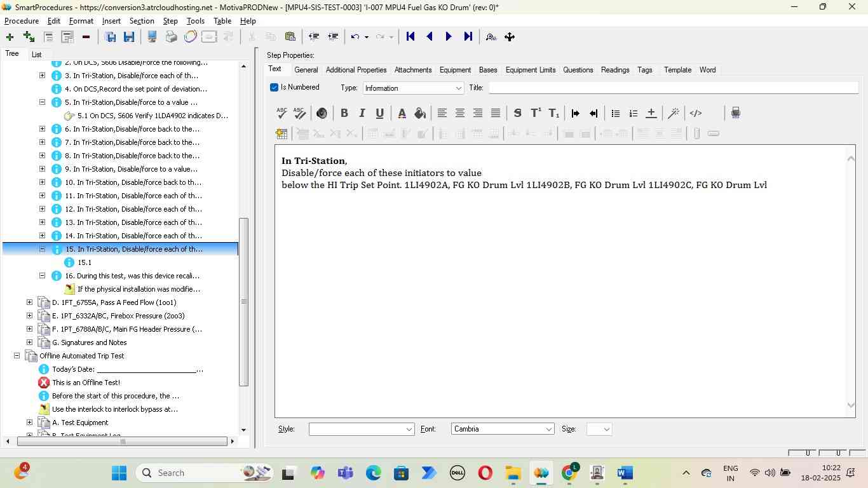Image resolution: width=868 pixels, height=488 pixels.
Task: Click the single spell check ABC icon
Action: (282, 113)
